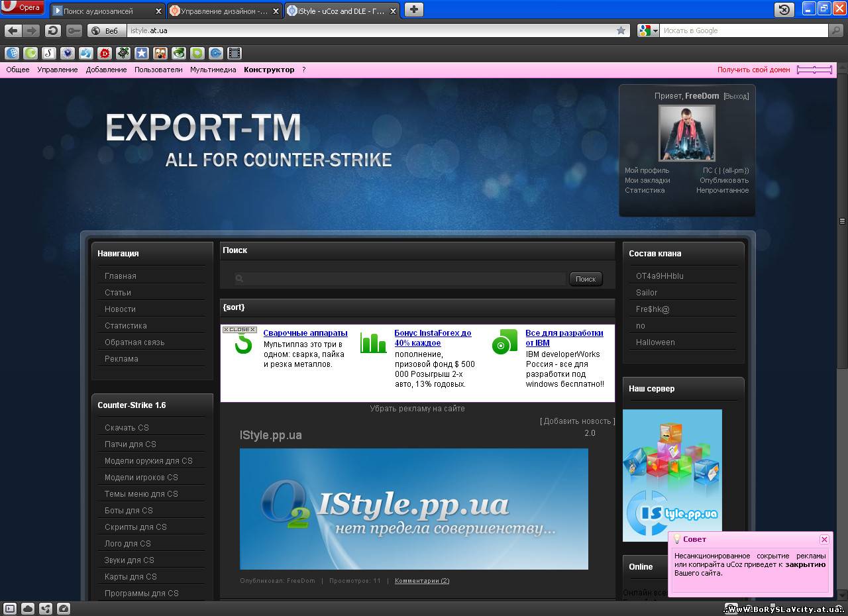Open the IStyle.pp.ua banner image
The width and height of the screenshot is (848, 616).
click(x=414, y=509)
